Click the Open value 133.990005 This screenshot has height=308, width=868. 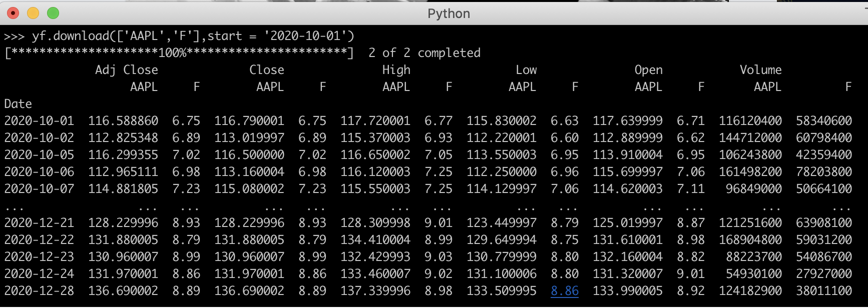point(628,291)
